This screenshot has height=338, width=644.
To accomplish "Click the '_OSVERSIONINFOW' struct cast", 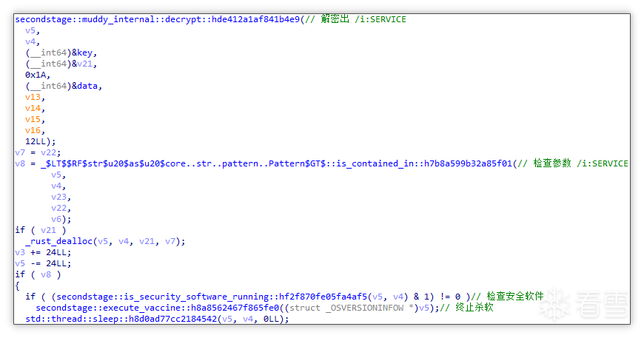I will point(365,308).
